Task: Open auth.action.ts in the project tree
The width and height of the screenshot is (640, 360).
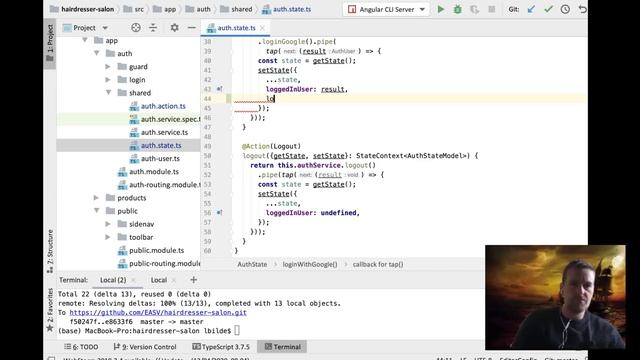Action: [x=163, y=106]
